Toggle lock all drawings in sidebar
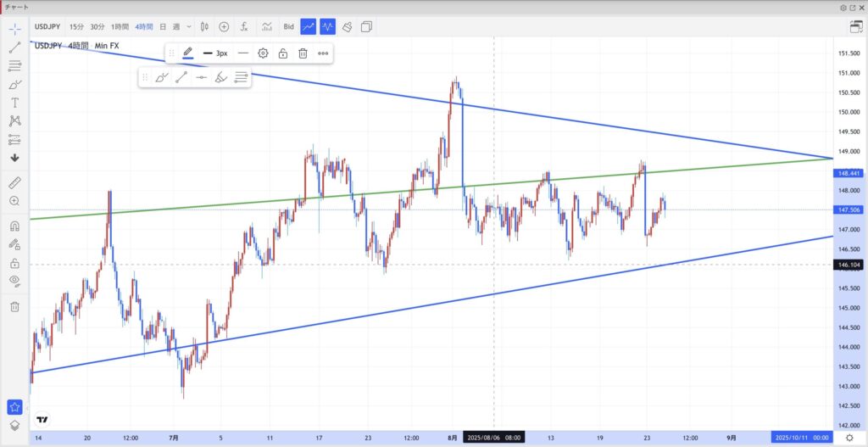This screenshot has width=868, height=447. [15, 263]
